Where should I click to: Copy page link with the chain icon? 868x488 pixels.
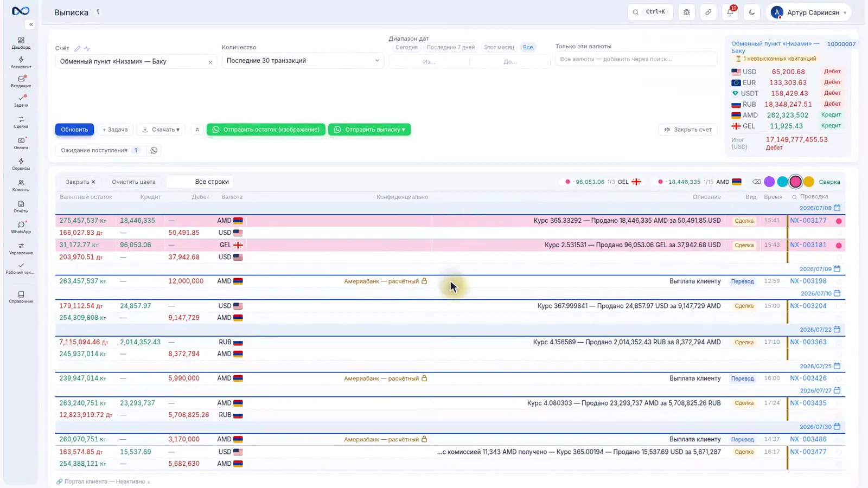[709, 12]
